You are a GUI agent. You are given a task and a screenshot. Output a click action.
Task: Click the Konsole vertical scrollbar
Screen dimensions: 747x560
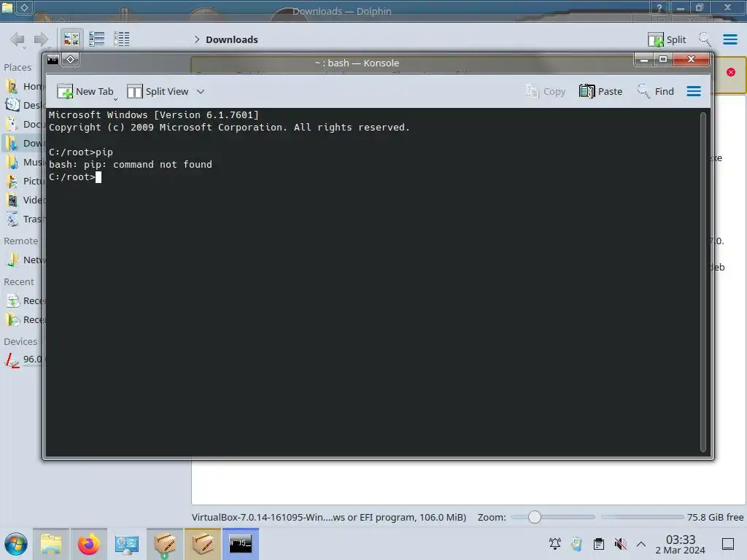[x=703, y=282]
